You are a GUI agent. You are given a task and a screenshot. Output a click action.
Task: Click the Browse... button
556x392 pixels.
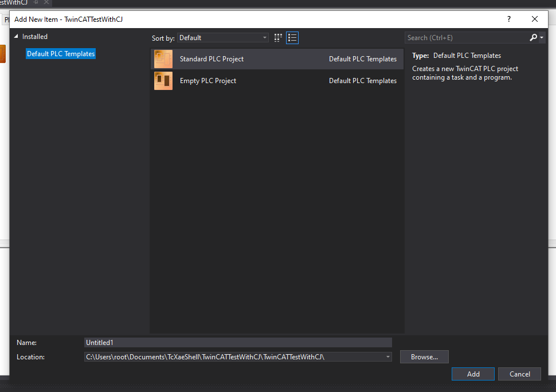424,357
